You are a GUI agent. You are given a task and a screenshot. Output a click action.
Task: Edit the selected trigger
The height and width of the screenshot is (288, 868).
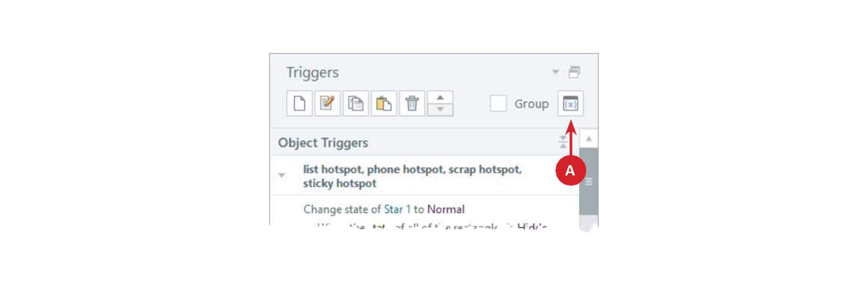coord(328,103)
